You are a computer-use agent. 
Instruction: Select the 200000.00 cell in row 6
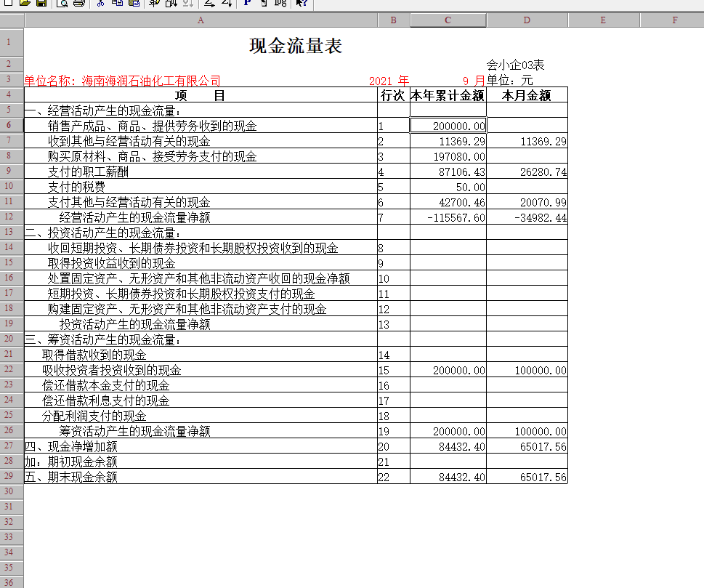448,126
